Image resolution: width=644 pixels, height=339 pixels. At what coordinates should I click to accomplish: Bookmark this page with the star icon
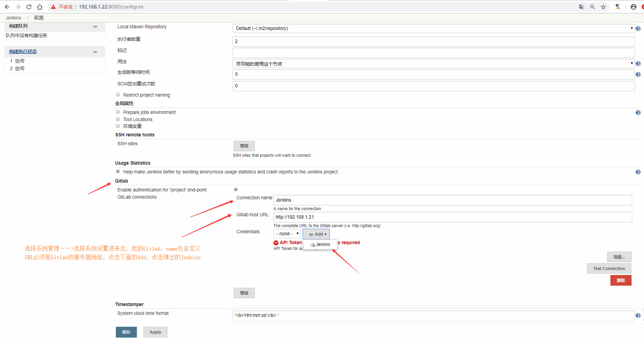603,7
